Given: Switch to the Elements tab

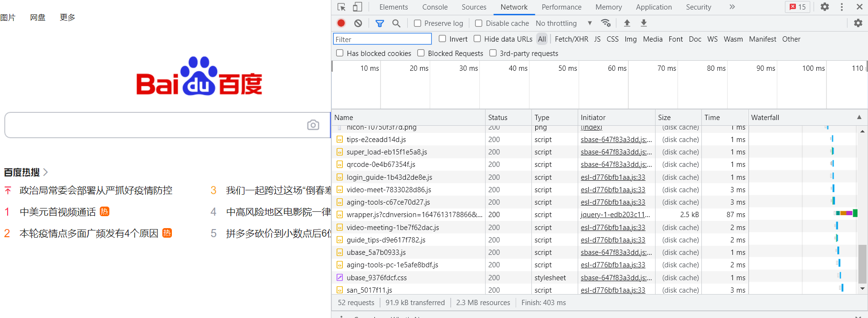Looking at the screenshot, I should (x=393, y=7).
